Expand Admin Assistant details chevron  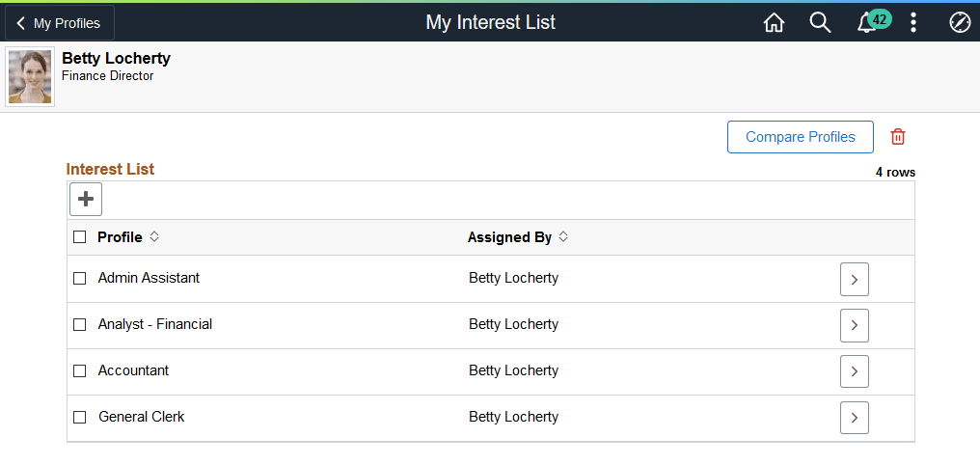coord(854,279)
